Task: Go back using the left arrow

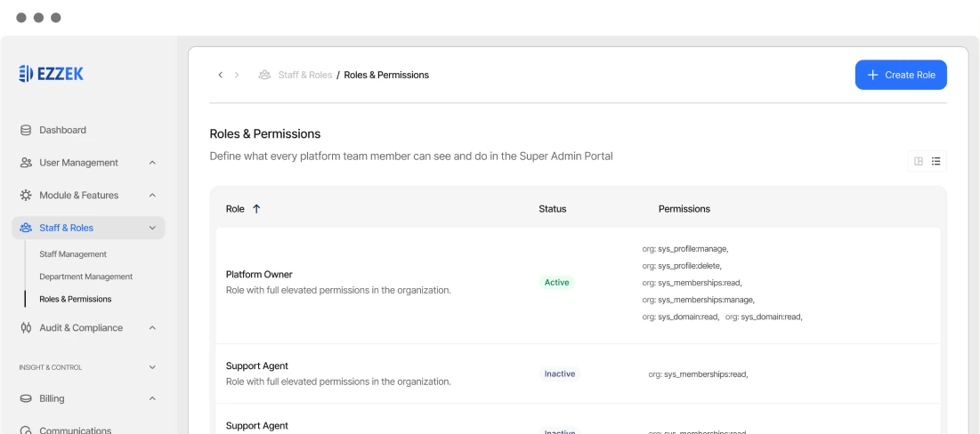Action: [x=220, y=75]
